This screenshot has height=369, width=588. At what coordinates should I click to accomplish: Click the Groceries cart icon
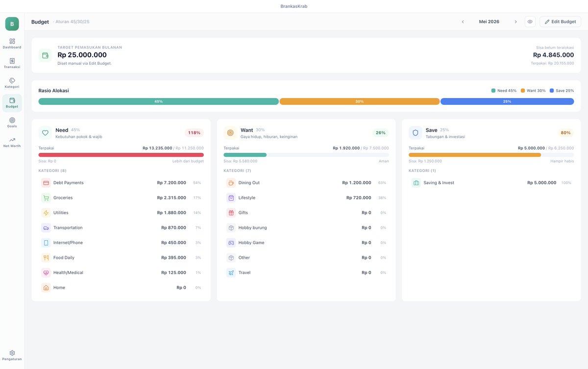click(46, 198)
